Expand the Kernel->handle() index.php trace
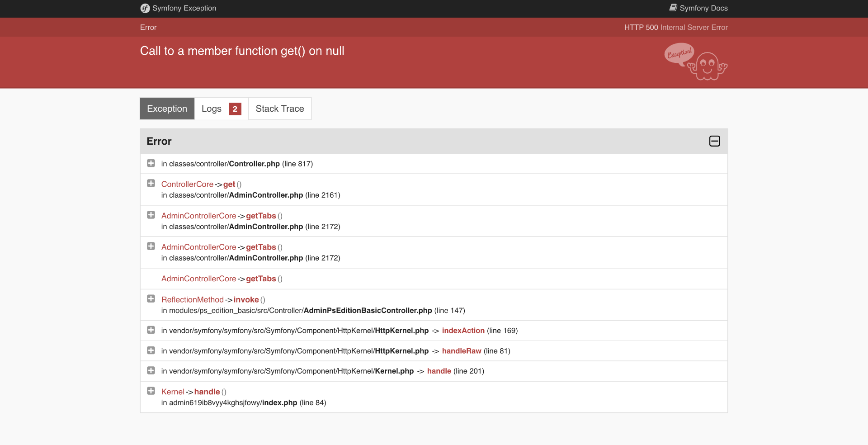 (151, 391)
